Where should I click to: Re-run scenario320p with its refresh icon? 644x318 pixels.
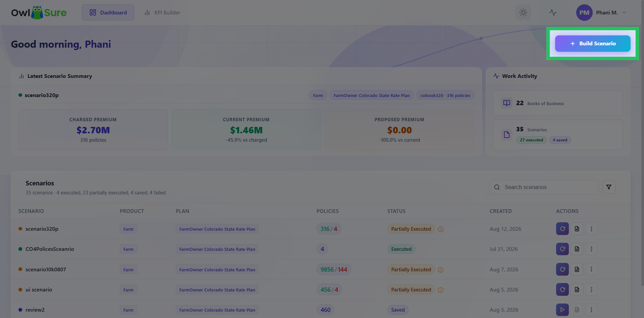coord(562,229)
